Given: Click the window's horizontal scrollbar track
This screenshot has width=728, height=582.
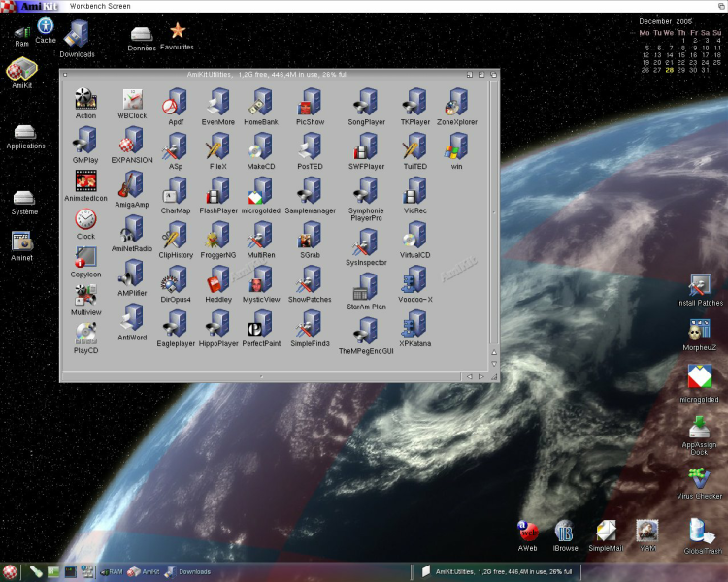Looking at the screenshot, I should tap(261, 377).
